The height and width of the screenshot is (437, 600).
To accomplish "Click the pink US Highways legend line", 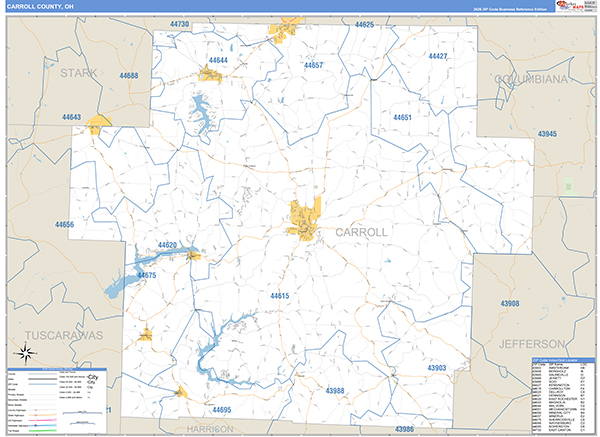I will (42, 420).
